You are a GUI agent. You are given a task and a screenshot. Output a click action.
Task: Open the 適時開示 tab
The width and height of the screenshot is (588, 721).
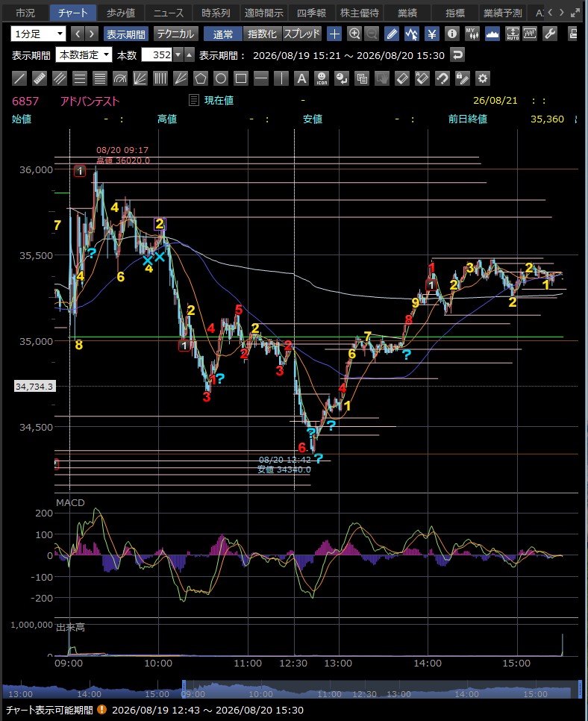(x=264, y=13)
